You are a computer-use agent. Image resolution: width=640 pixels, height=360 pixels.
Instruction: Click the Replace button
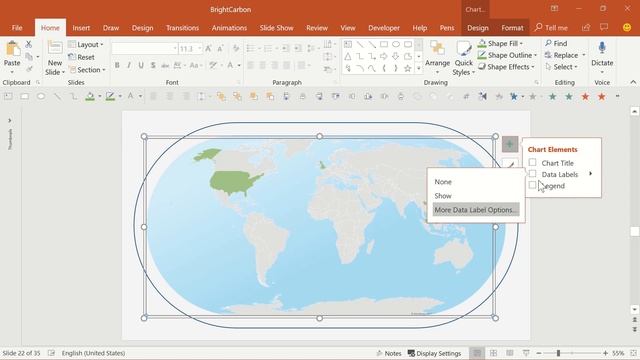[x=565, y=55]
